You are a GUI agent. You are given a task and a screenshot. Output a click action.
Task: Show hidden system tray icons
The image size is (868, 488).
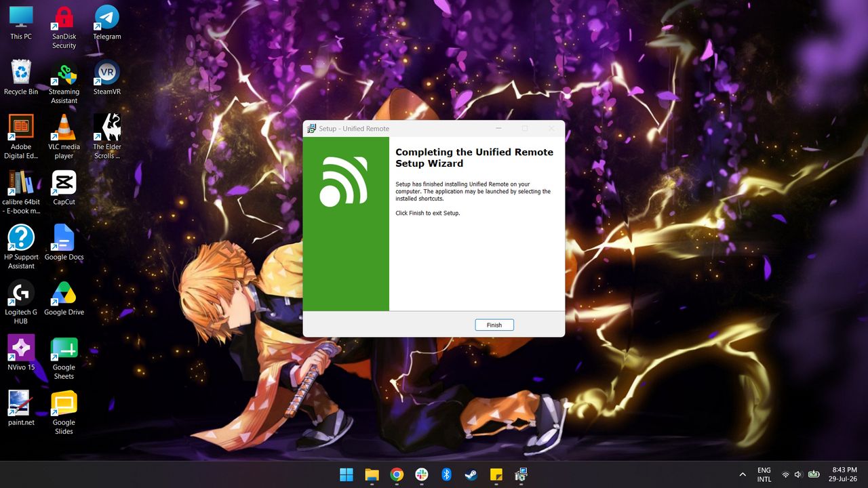pyautogui.click(x=743, y=474)
